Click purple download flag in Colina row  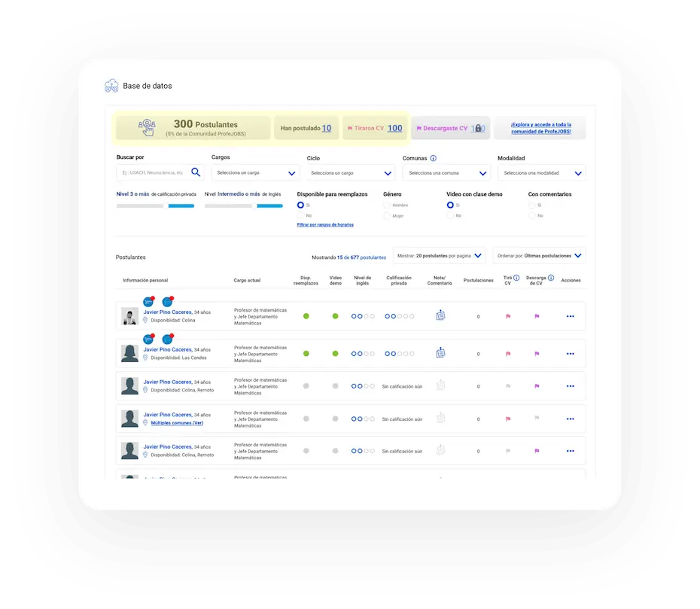click(x=537, y=316)
